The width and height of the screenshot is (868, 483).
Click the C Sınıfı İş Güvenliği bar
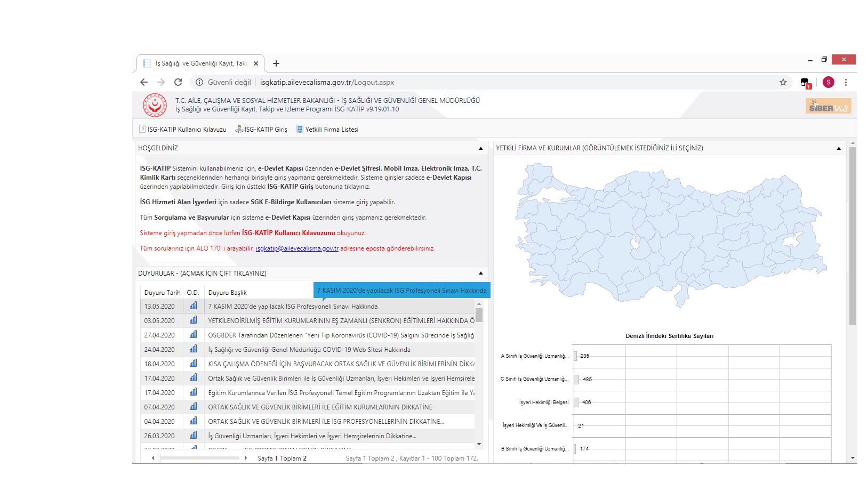[576, 379]
